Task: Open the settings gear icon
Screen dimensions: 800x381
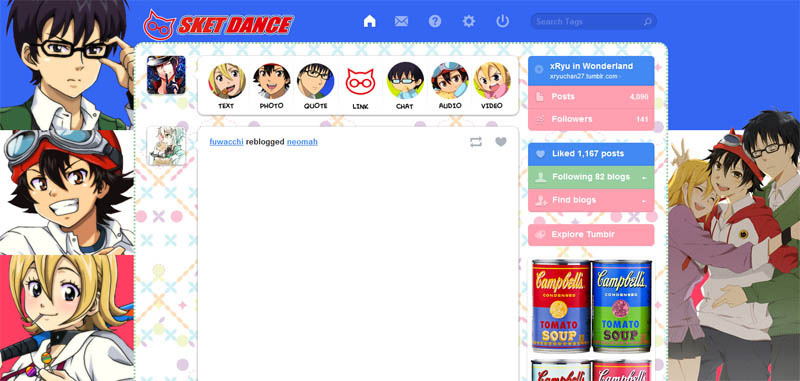Action: pyautogui.click(x=468, y=21)
